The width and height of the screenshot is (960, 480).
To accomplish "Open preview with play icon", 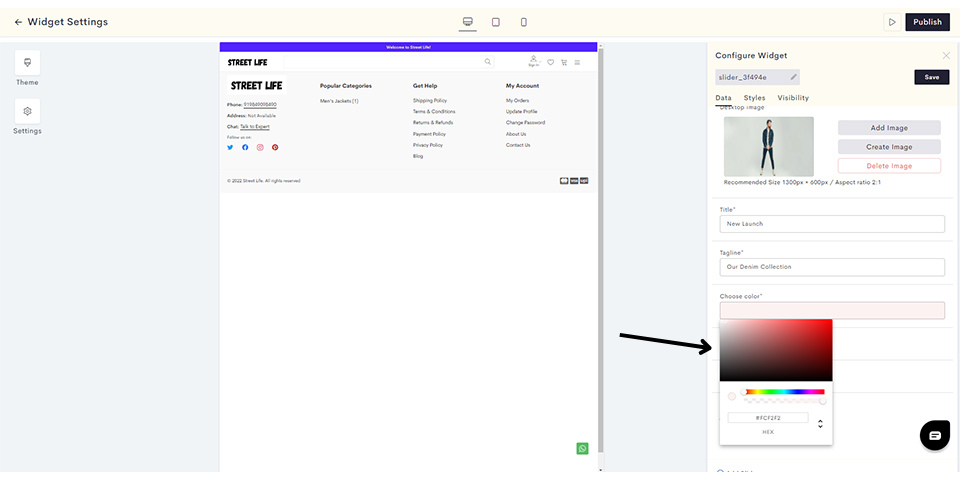I will click(x=892, y=22).
